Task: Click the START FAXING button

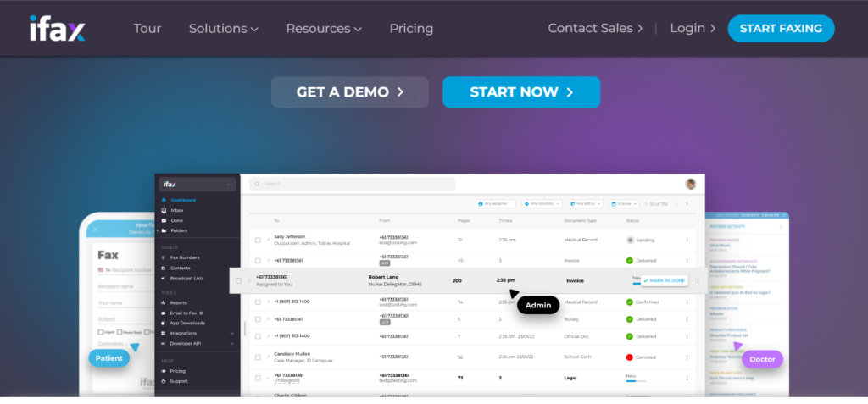Action: [x=781, y=28]
